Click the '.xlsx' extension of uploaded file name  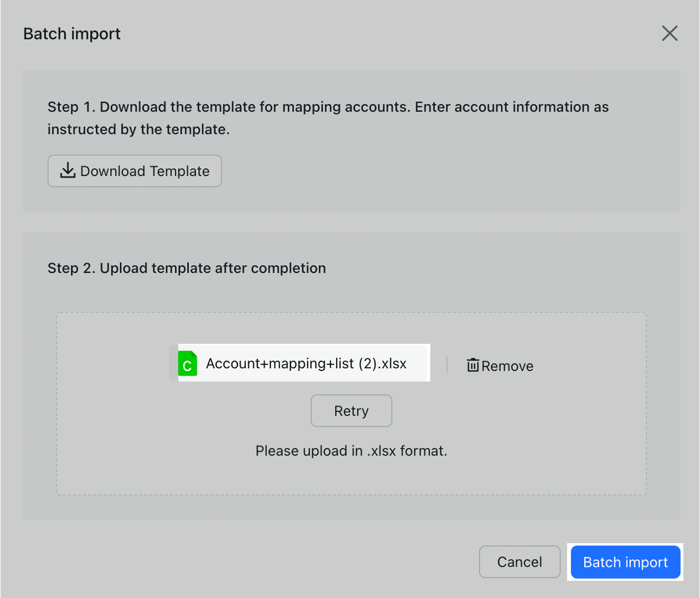[x=394, y=364]
